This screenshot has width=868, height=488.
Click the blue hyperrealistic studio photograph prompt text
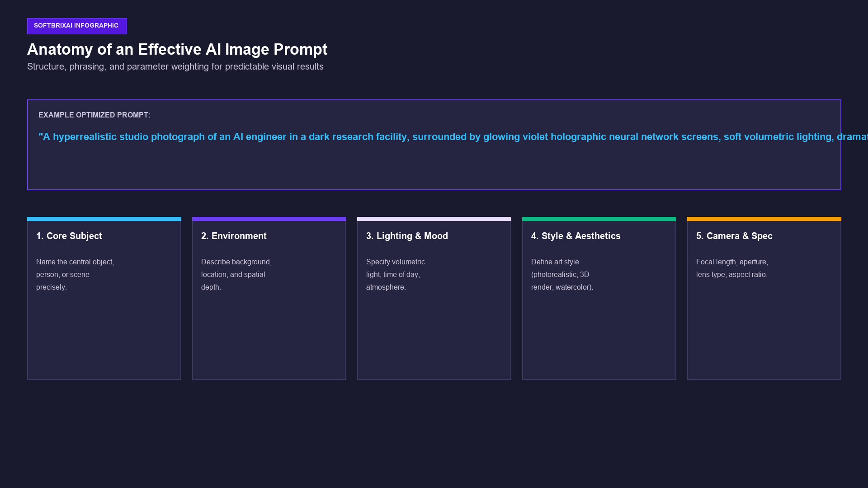(x=453, y=137)
